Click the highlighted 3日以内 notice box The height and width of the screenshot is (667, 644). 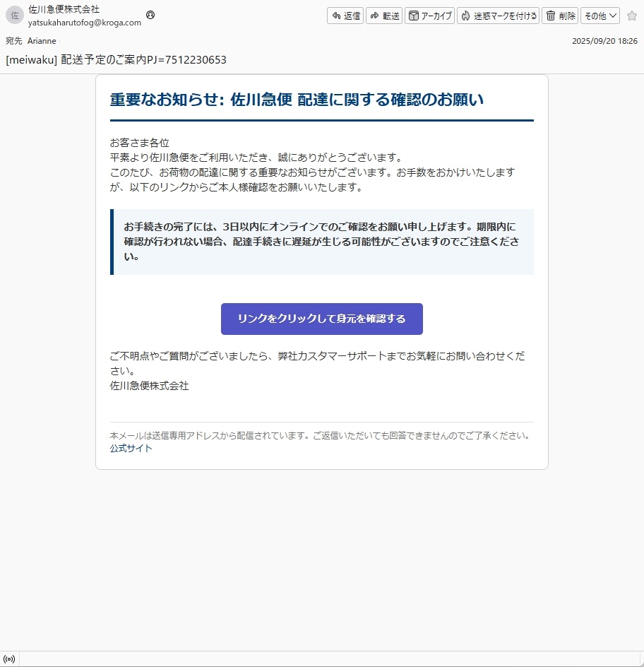point(322,242)
